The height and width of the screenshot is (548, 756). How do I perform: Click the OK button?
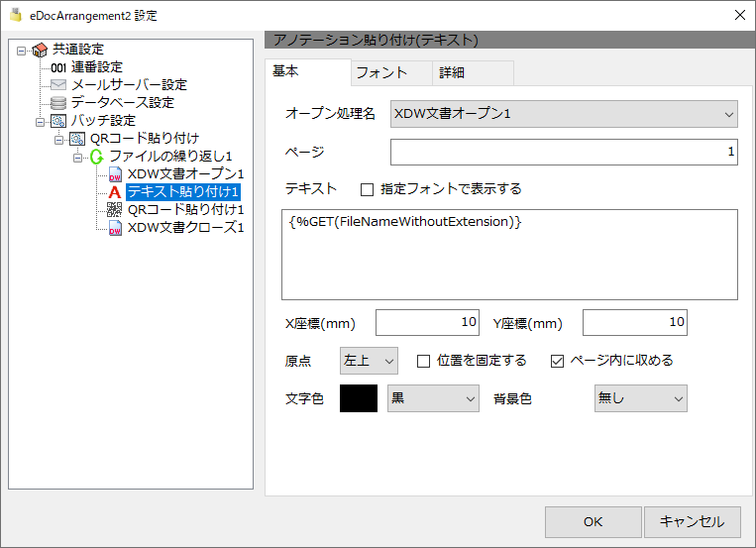[x=594, y=522]
